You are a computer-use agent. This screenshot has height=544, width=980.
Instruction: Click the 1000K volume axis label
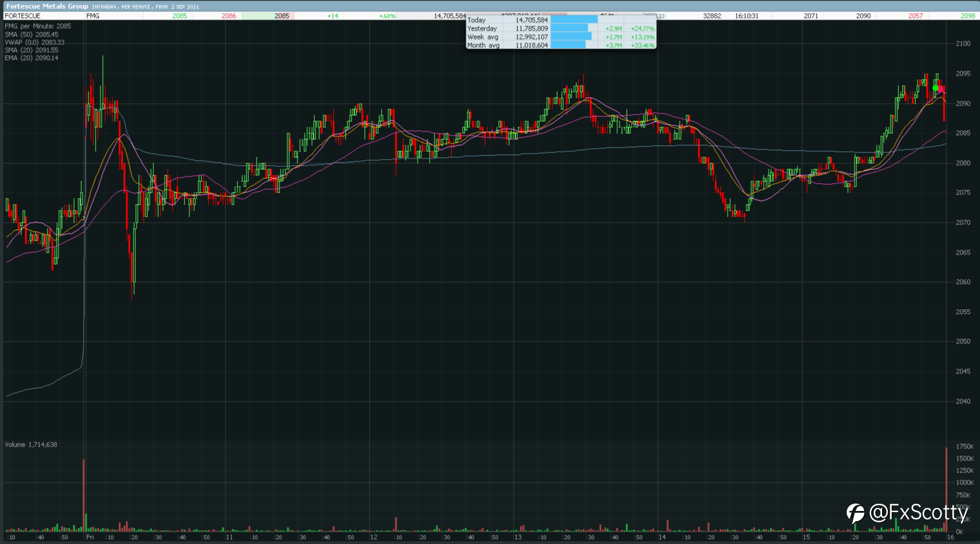(x=965, y=483)
